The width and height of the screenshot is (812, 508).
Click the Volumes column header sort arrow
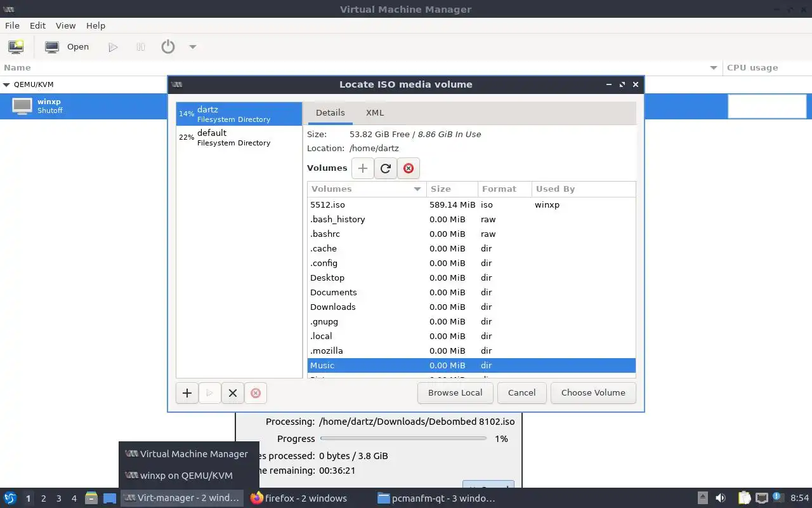click(x=417, y=189)
